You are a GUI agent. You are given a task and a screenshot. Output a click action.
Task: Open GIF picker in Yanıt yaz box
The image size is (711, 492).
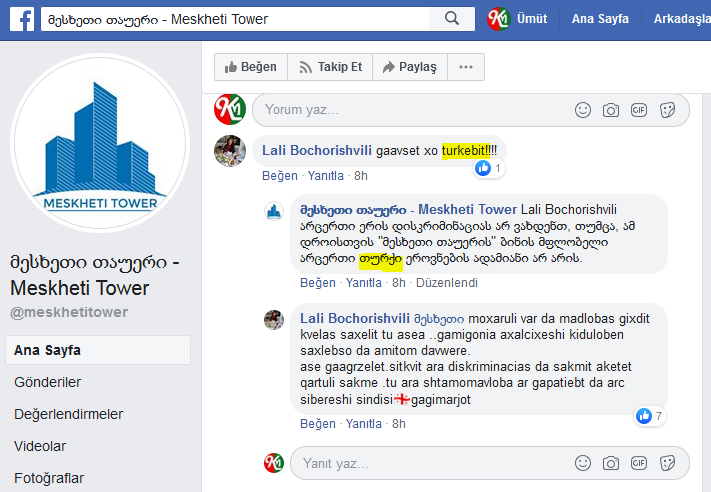point(639,463)
